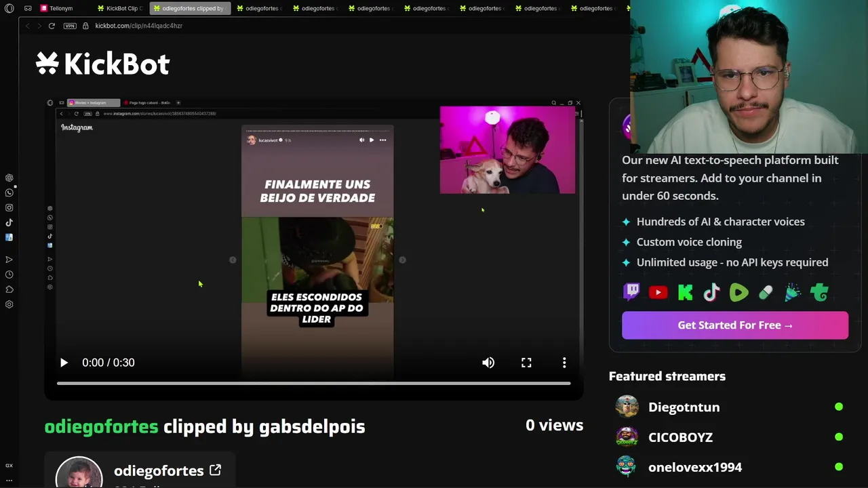
Task: Click the TikTok platform icon in ad
Action: pos(711,292)
